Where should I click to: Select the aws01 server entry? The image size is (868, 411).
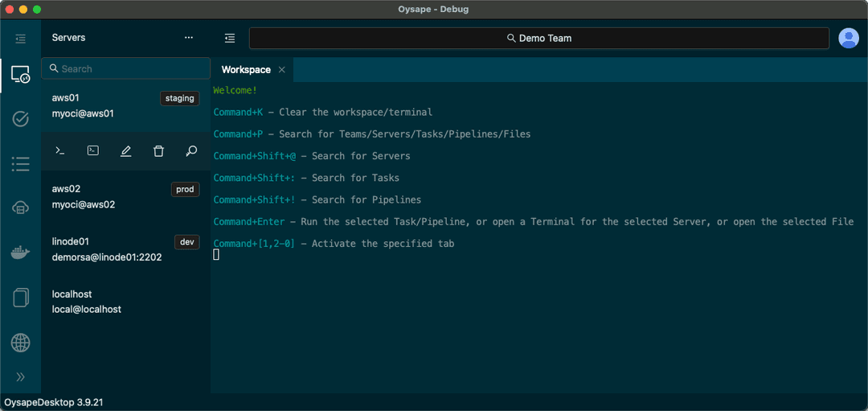tap(125, 106)
